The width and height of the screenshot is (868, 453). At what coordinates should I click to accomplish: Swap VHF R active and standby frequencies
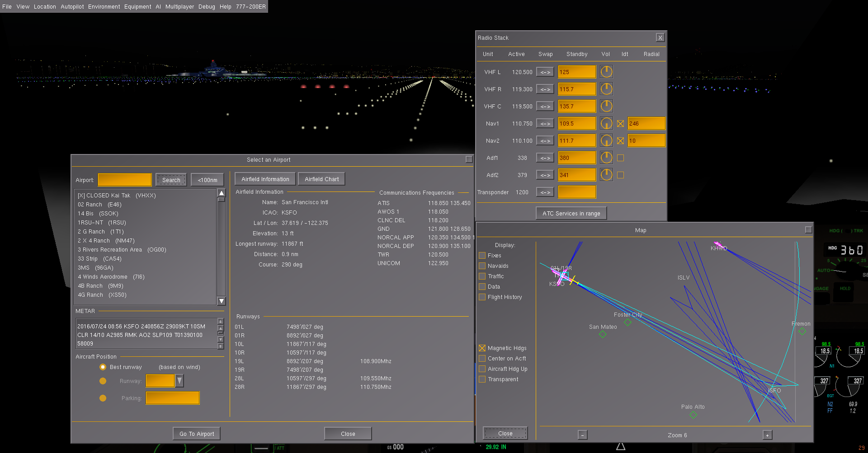545,89
